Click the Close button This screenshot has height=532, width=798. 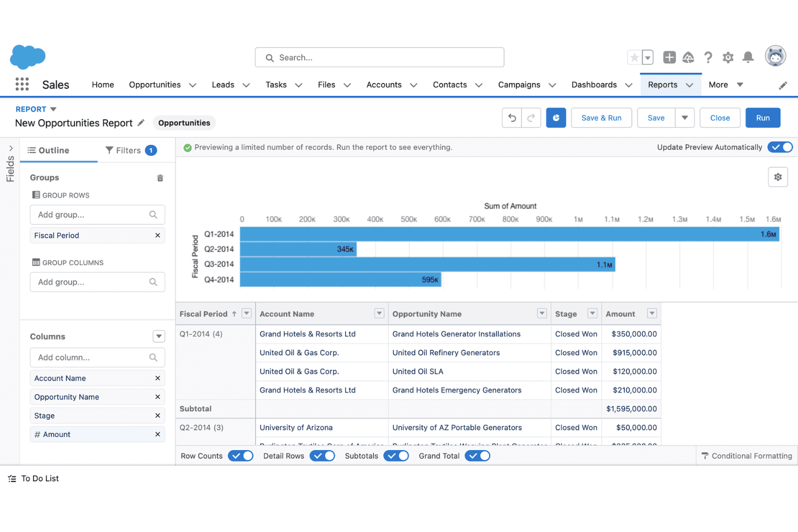pyautogui.click(x=720, y=118)
